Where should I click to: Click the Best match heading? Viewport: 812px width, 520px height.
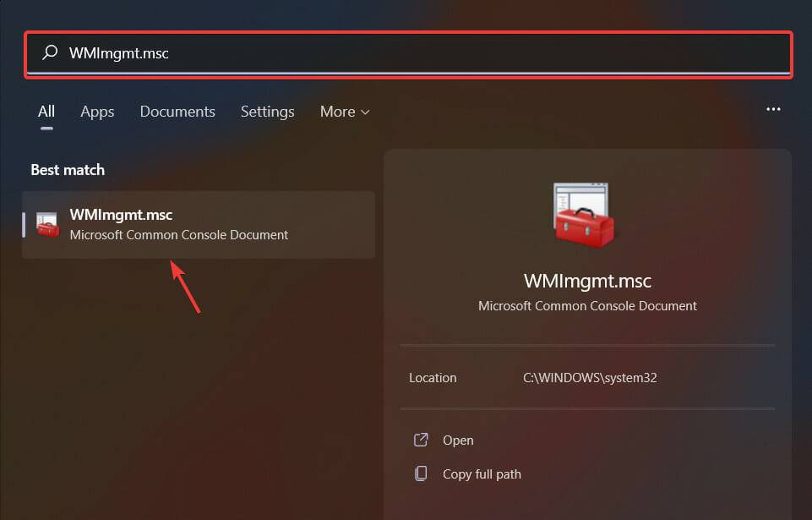(x=68, y=170)
